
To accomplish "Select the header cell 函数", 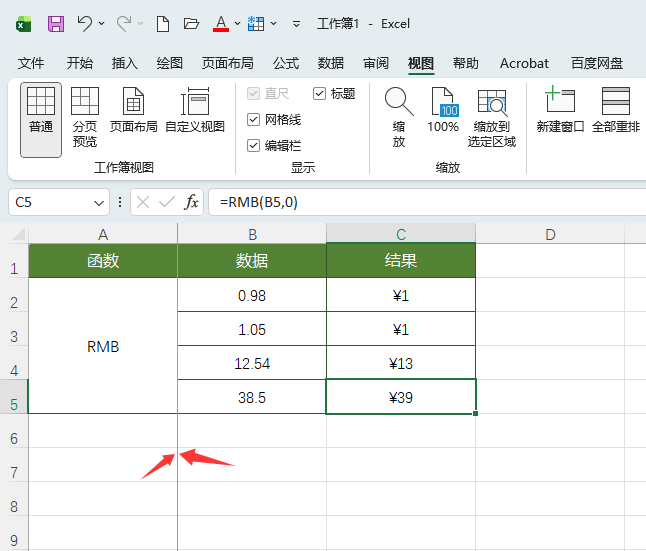I will click(103, 260).
